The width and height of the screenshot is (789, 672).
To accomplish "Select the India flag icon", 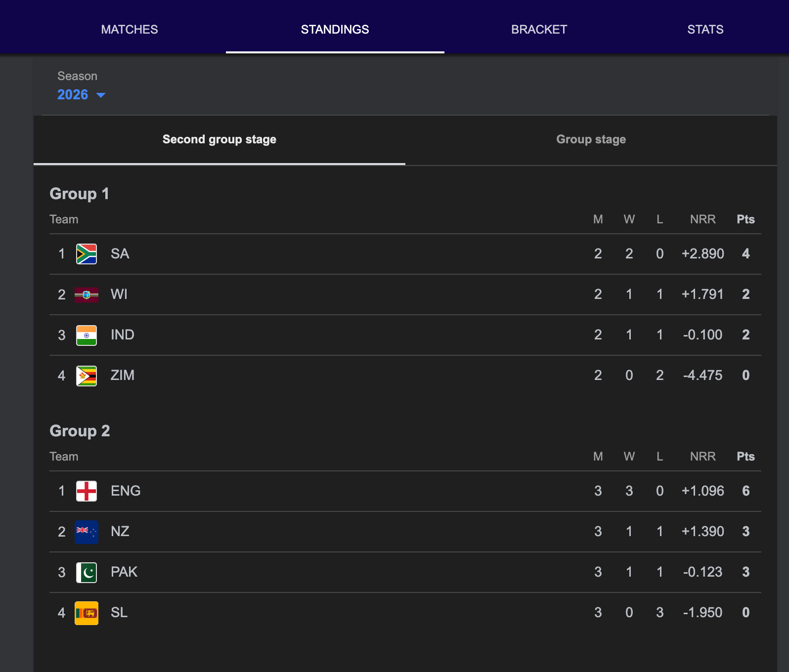I will [x=87, y=335].
